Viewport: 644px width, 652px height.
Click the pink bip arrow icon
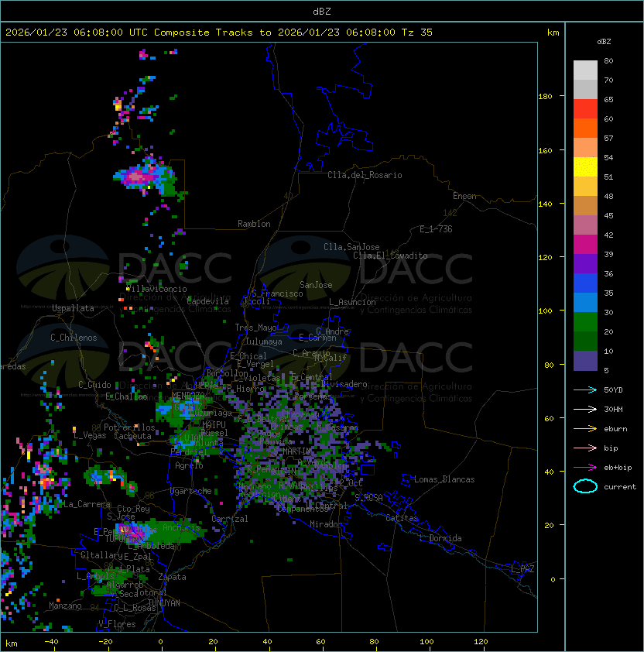tap(585, 448)
